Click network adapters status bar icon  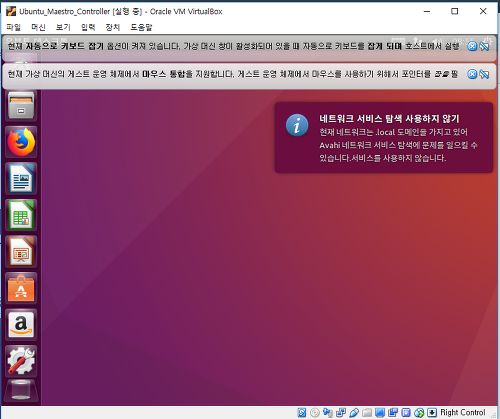341,413
